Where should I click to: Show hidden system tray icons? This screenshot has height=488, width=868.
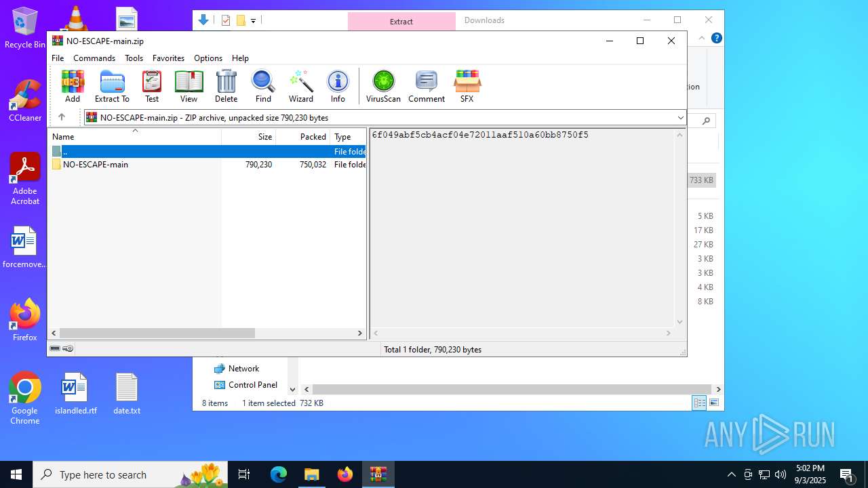pyautogui.click(x=731, y=474)
